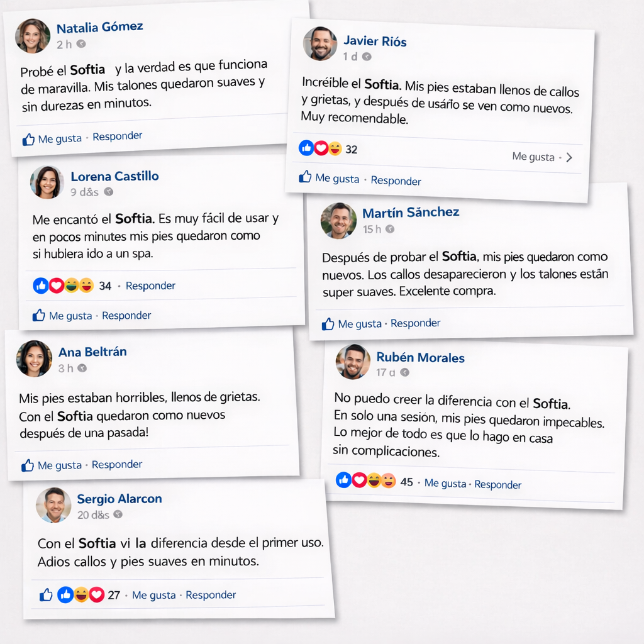Toggle Me gusta on Lorena Castillo's comment
The height and width of the screenshot is (644, 644).
point(70,316)
